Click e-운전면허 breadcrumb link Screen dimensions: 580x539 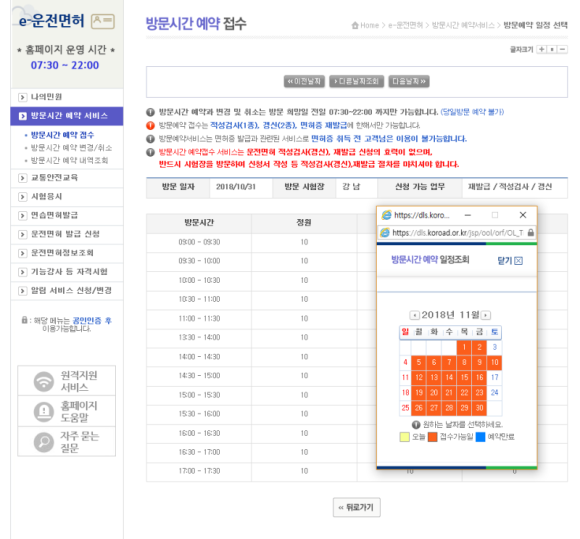click(x=405, y=25)
